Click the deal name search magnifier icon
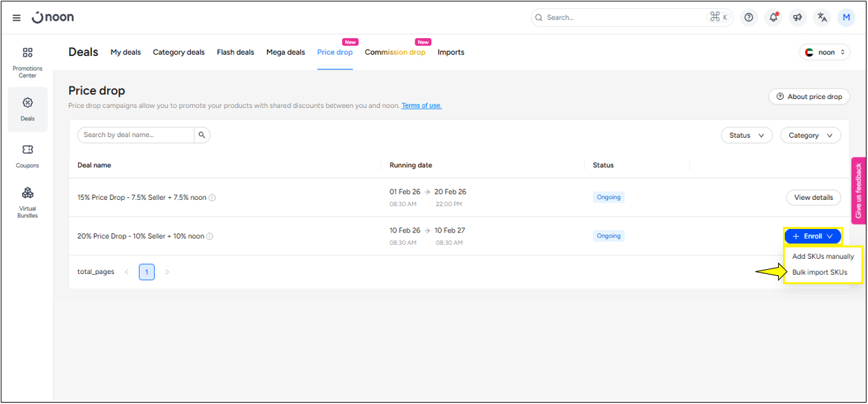Viewport: 868px width, 404px height. [202, 135]
